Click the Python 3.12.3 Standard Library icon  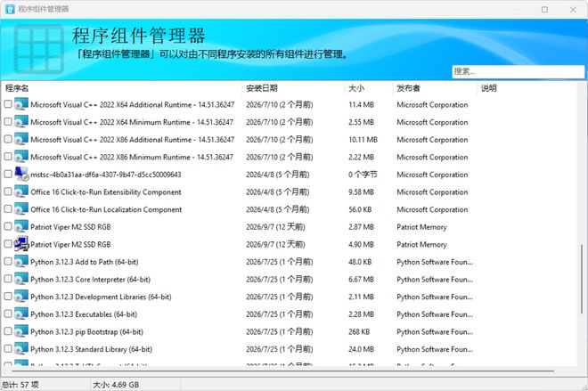(x=21, y=348)
